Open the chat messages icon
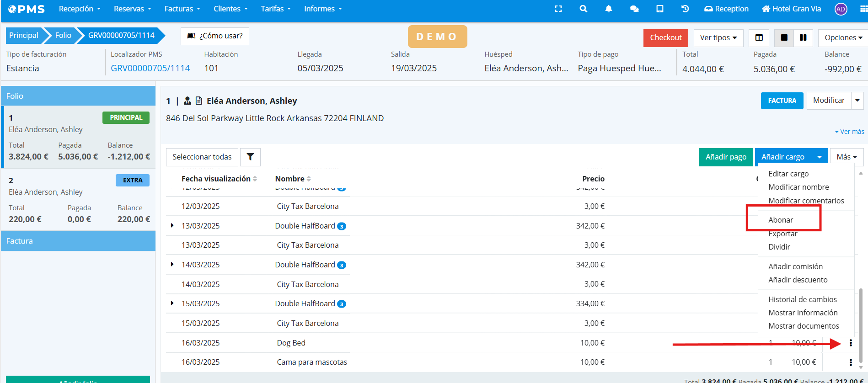This screenshot has width=868, height=383. point(634,9)
